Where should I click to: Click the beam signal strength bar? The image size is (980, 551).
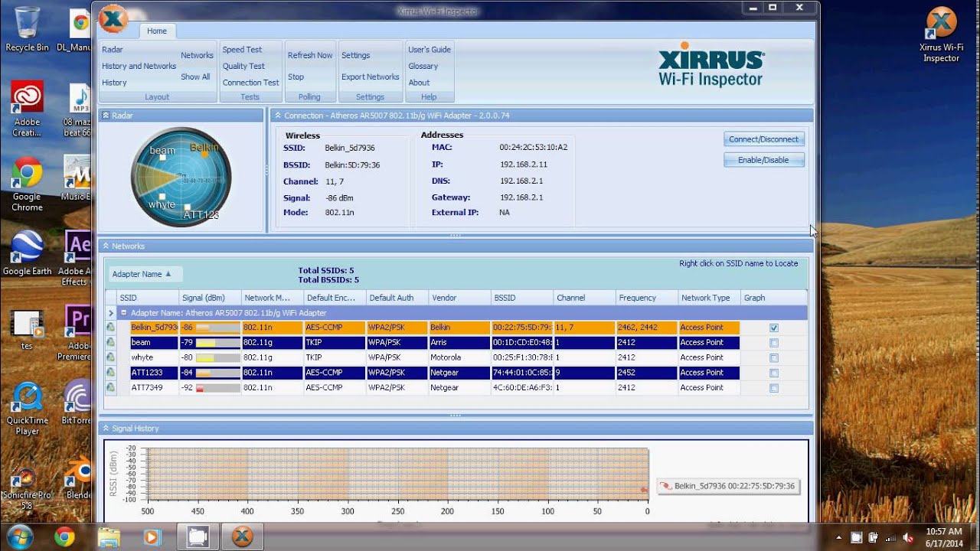coord(217,343)
